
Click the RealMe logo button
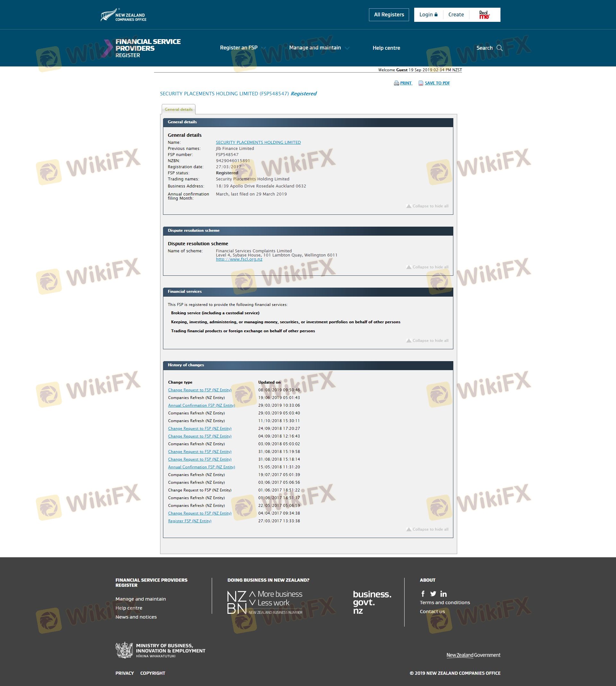[x=484, y=14]
